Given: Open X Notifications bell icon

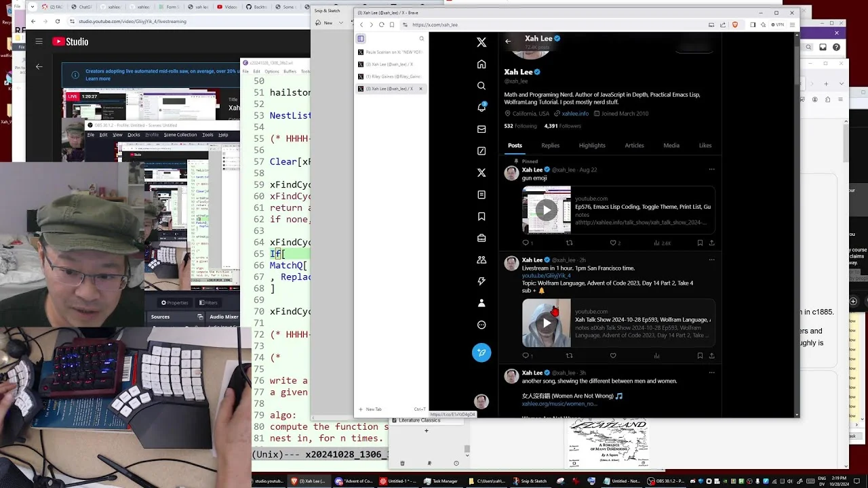Looking at the screenshot, I should pyautogui.click(x=481, y=107).
